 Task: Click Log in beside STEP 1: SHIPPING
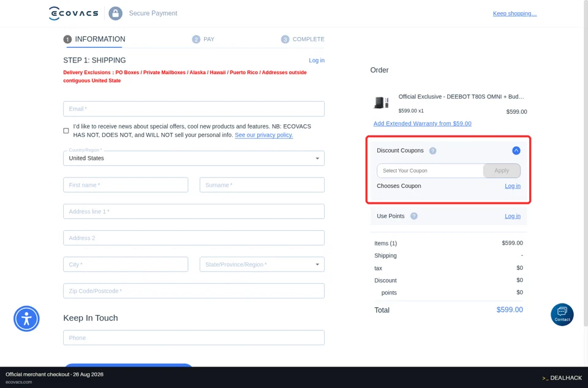coord(317,61)
